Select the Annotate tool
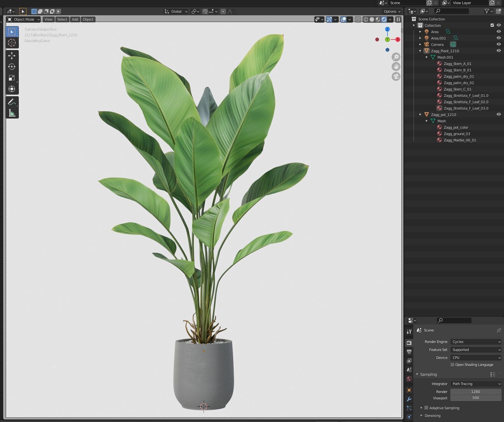 pos(12,102)
